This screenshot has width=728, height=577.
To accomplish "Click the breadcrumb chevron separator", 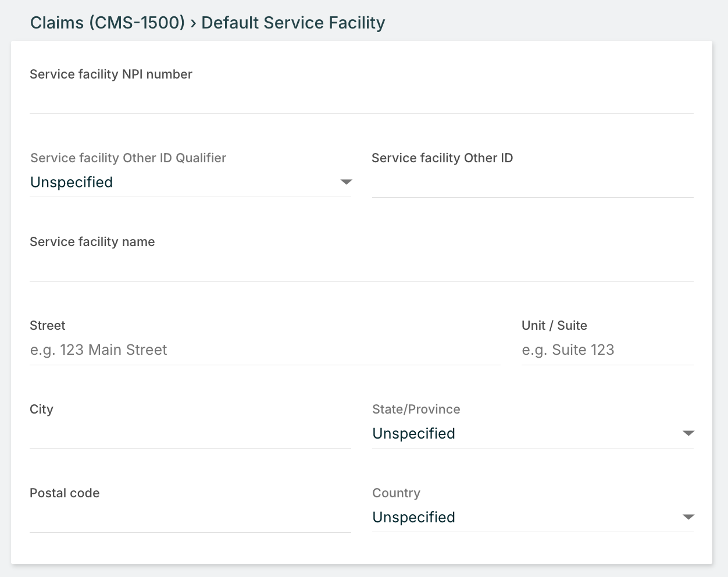I will (193, 23).
